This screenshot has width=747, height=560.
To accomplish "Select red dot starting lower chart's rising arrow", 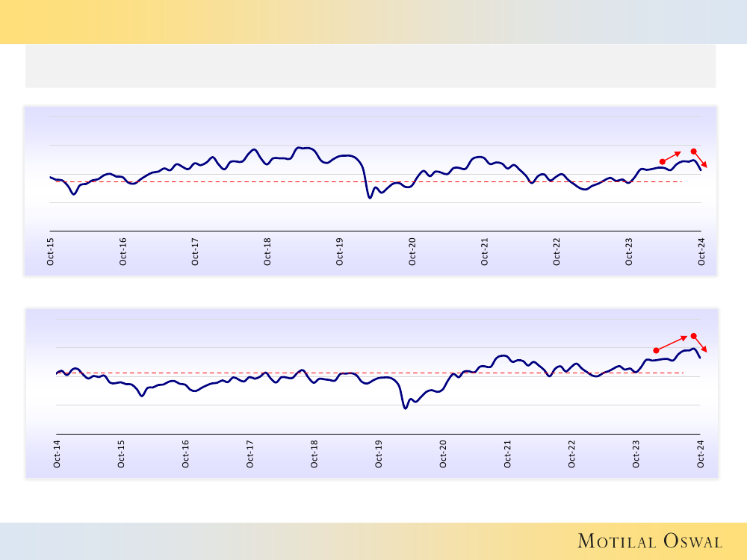I will tap(656, 350).
